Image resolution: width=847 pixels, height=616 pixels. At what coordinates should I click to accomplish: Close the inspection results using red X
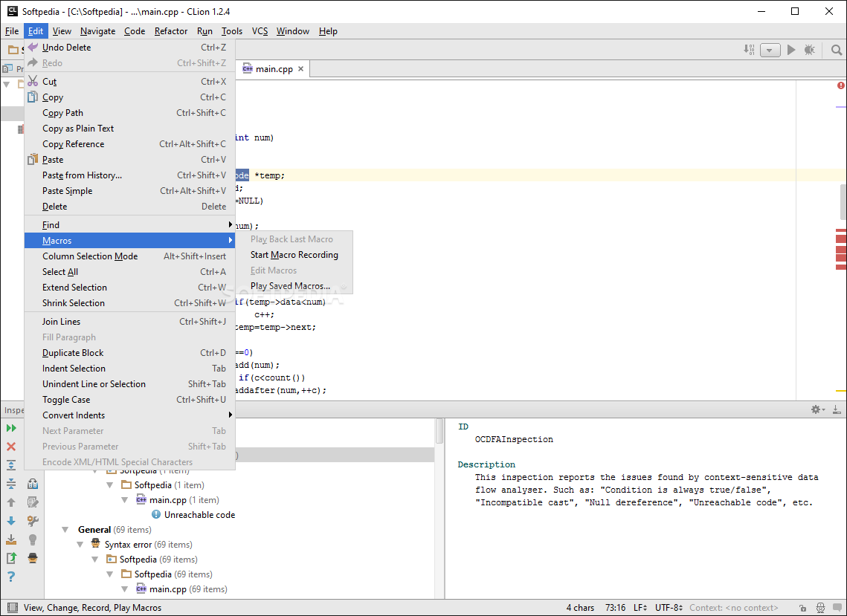point(11,447)
